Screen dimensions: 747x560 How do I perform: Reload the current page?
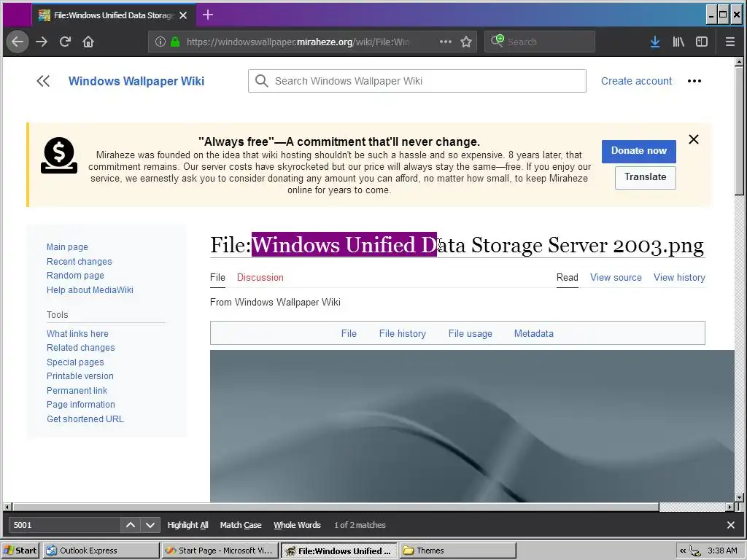(65, 42)
